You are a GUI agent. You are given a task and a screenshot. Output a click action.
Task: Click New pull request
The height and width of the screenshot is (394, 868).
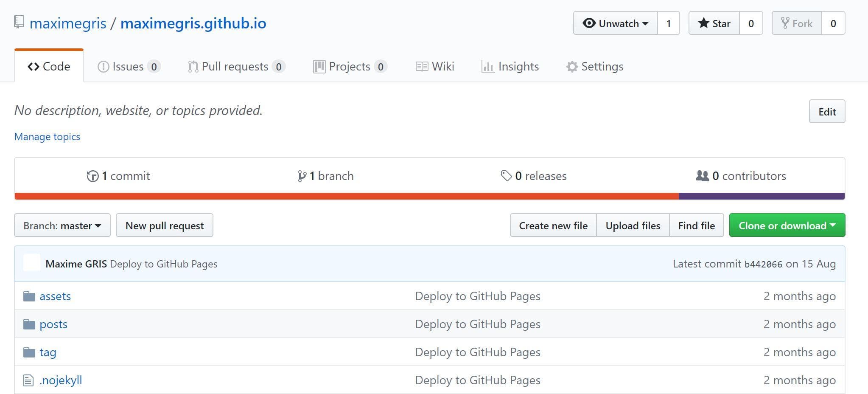(165, 225)
